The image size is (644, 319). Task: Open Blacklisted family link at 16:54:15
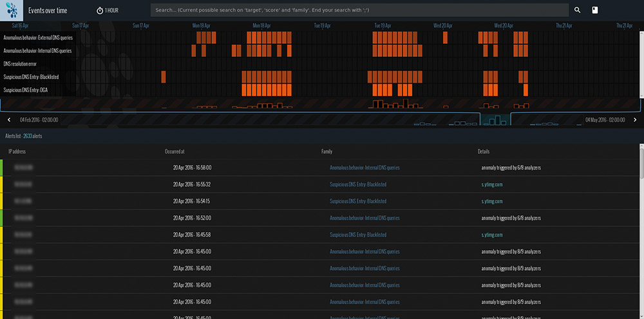coord(358,201)
